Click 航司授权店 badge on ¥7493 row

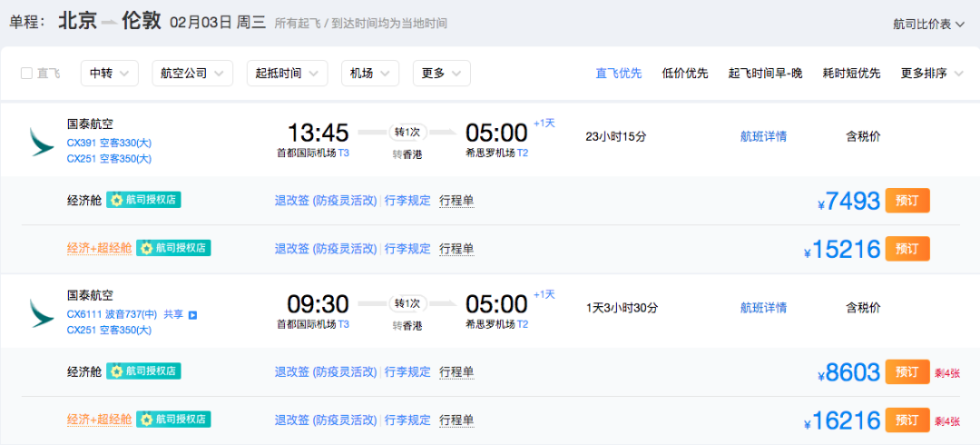click(143, 201)
